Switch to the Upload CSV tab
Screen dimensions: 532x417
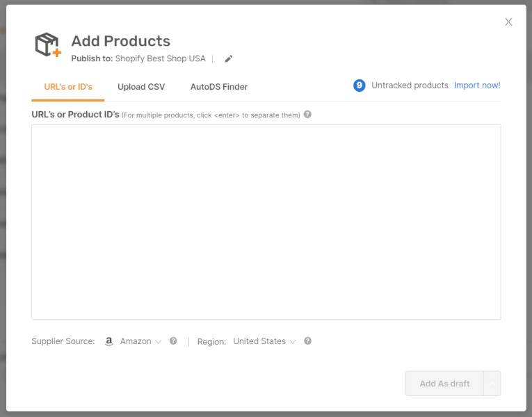click(141, 87)
